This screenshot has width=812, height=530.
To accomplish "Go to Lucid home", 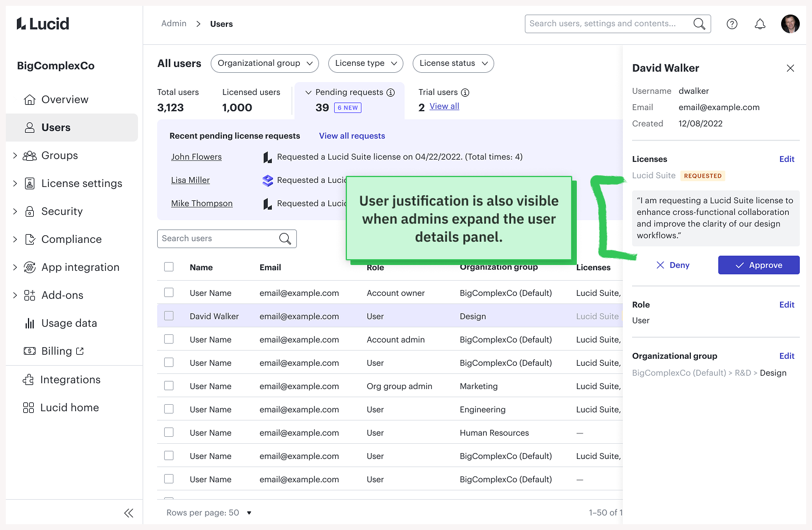I will 72,408.
